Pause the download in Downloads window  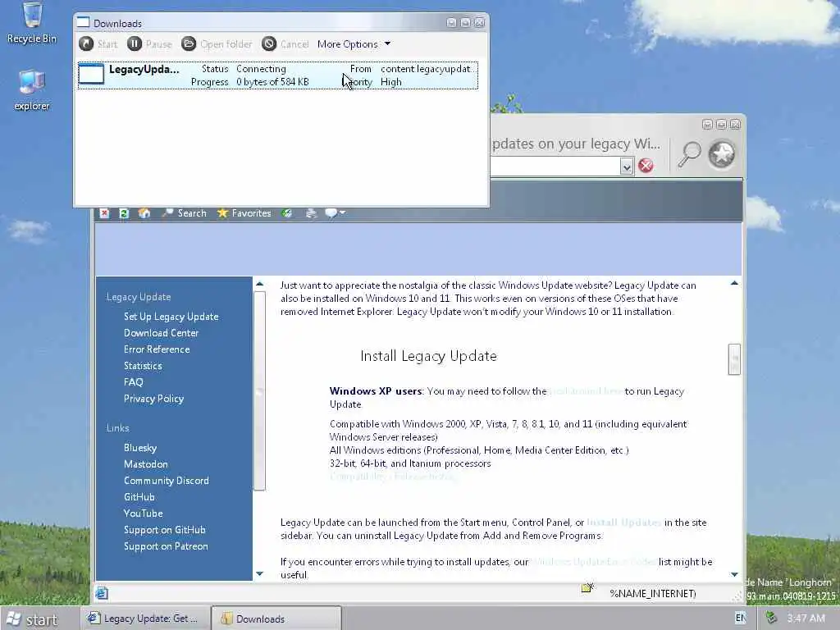[149, 44]
